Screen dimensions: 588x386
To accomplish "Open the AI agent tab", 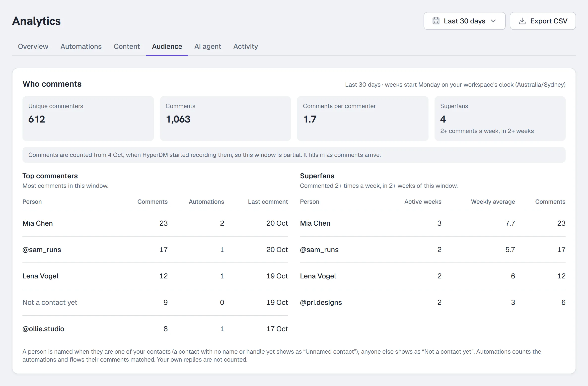I will pyautogui.click(x=208, y=46).
